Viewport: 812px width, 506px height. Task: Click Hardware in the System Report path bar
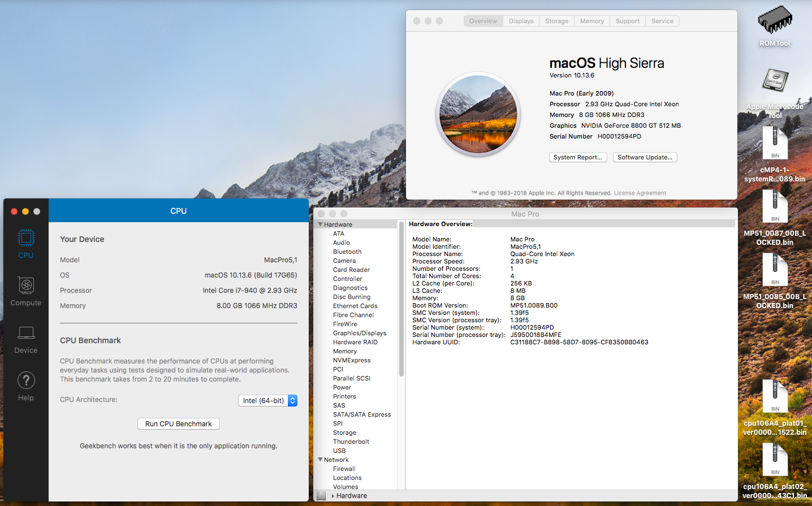pos(352,496)
